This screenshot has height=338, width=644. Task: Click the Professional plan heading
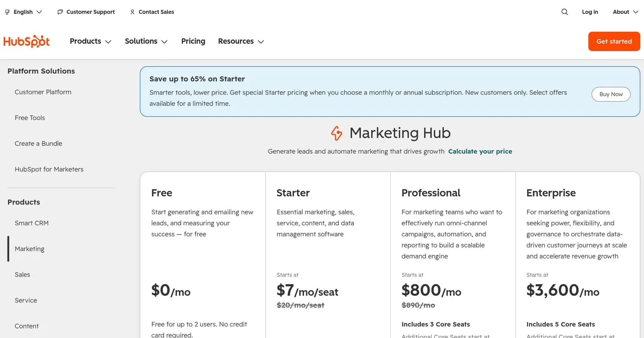[431, 193]
